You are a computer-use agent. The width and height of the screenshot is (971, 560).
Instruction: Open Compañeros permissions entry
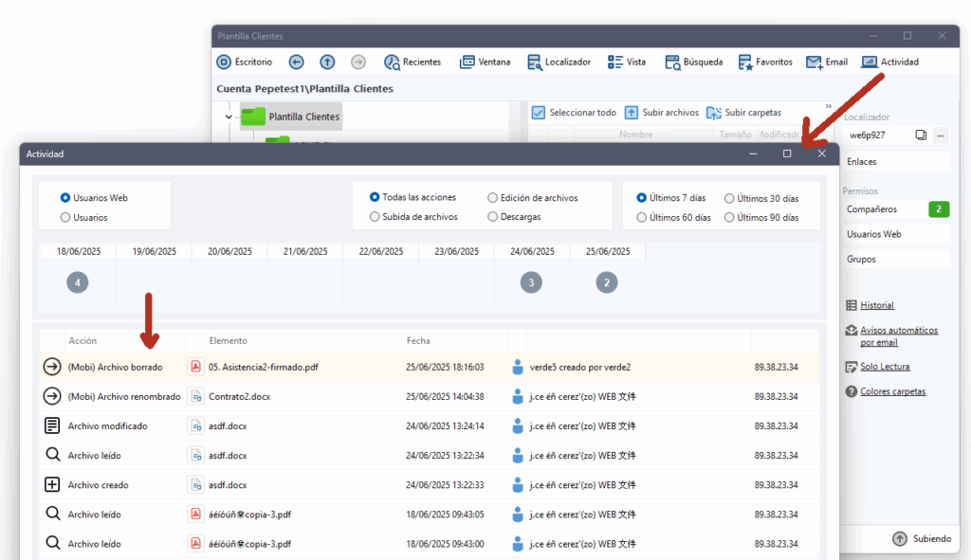(x=897, y=209)
